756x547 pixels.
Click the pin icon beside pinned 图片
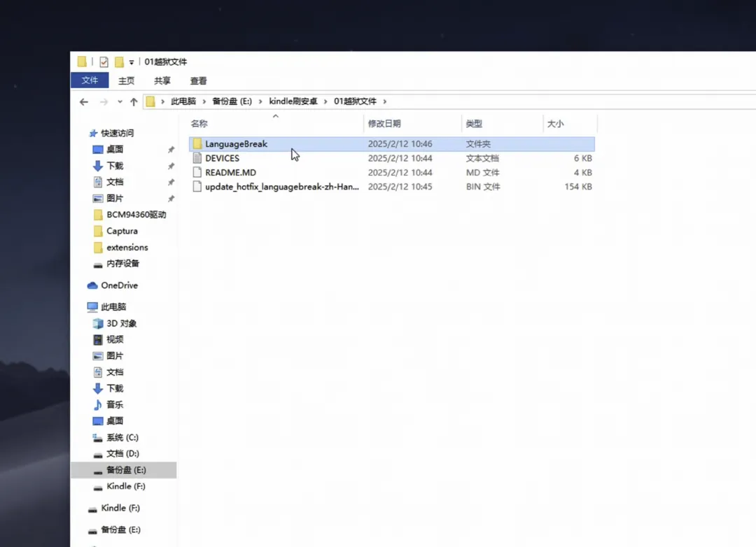[x=171, y=199]
